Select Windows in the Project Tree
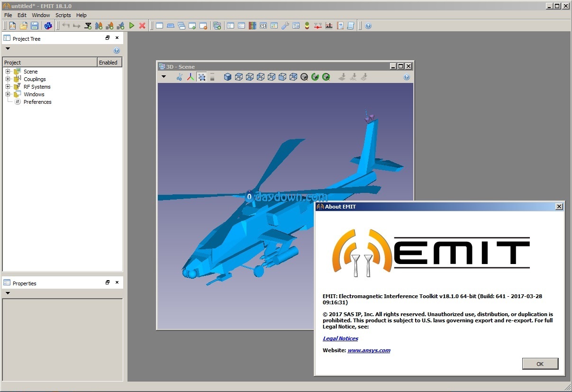The height and width of the screenshot is (392, 572). [34, 94]
